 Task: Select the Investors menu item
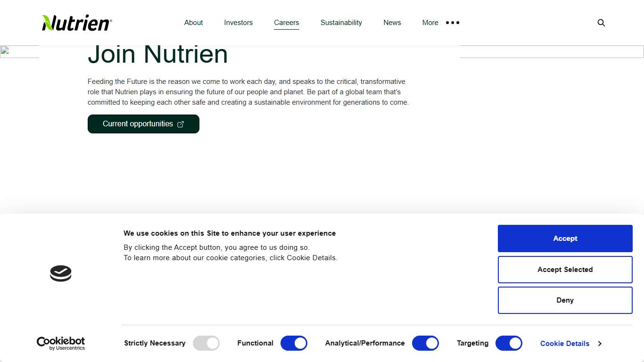[x=238, y=23]
